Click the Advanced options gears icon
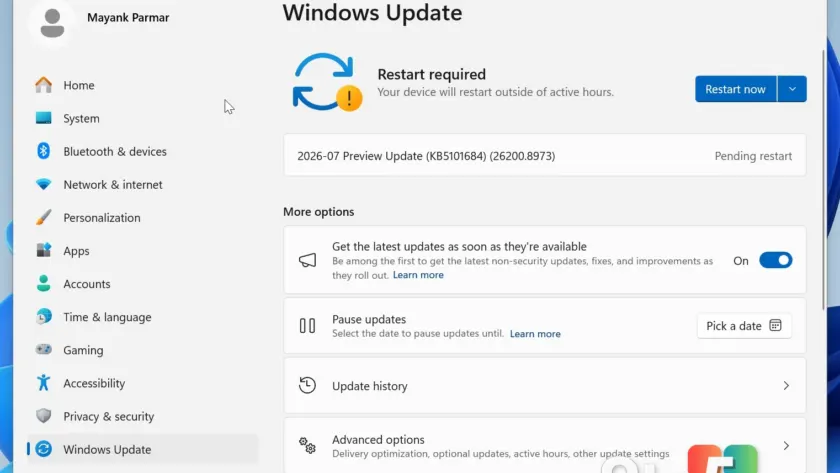The height and width of the screenshot is (473, 840). click(x=308, y=445)
